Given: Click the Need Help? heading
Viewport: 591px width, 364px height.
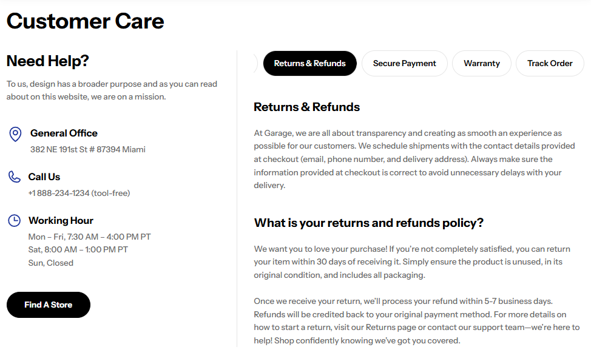Looking at the screenshot, I should (x=47, y=61).
